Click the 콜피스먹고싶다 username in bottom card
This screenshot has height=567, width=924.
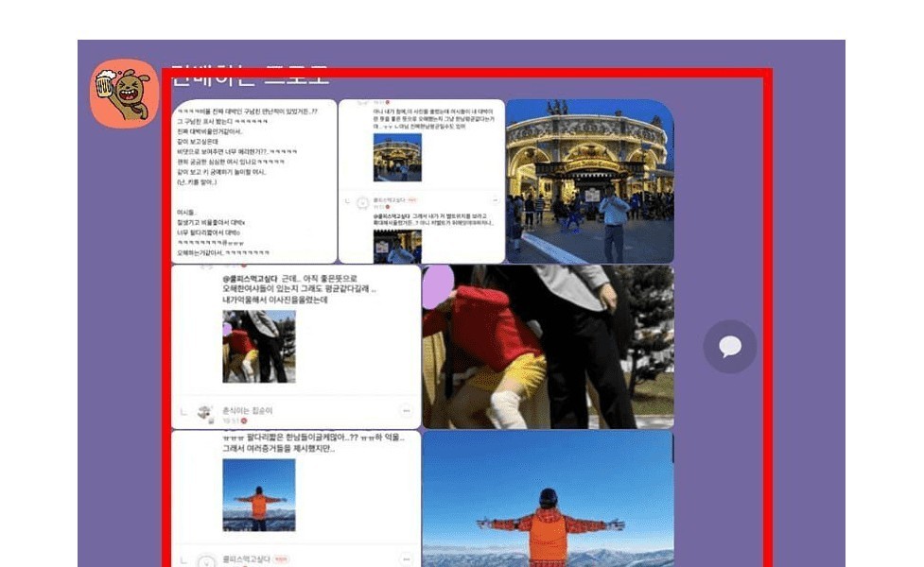(246, 559)
